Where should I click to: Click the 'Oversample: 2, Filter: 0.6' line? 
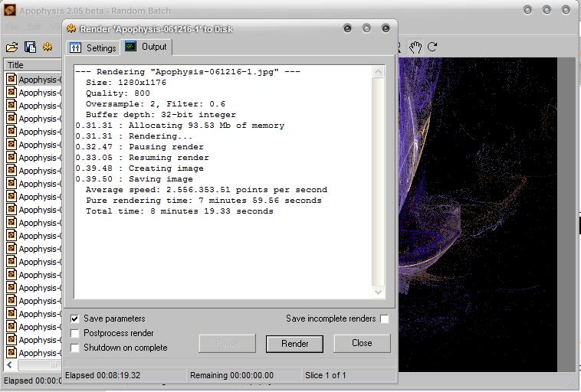(156, 104)
